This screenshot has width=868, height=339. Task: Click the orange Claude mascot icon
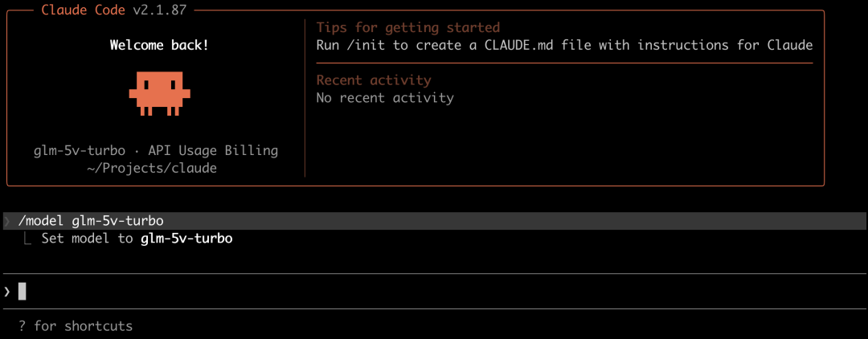tap(159, 93)
